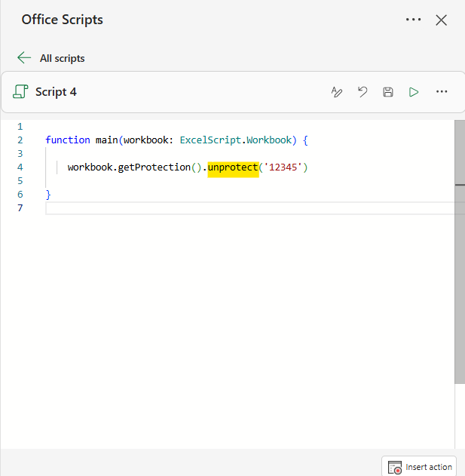Save the script with the disk icon
Screen dimensions: 465x476
pos(388,92)
